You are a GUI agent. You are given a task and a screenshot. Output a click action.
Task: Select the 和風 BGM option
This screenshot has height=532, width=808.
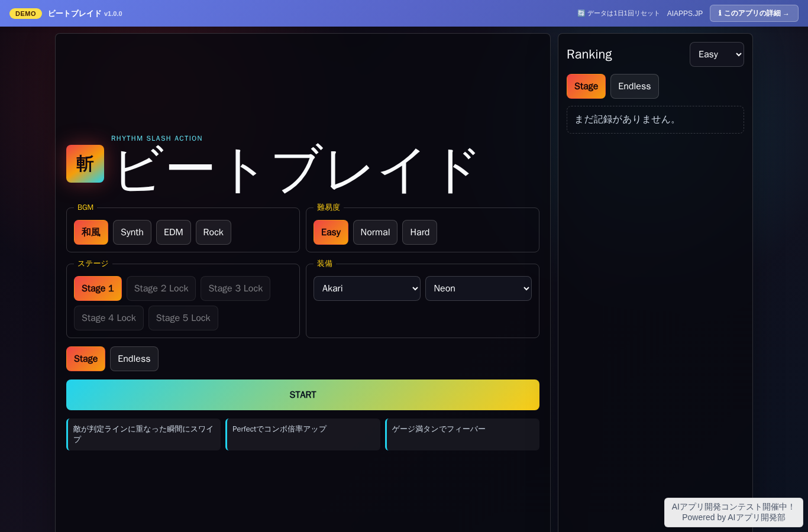pos(91,232)
